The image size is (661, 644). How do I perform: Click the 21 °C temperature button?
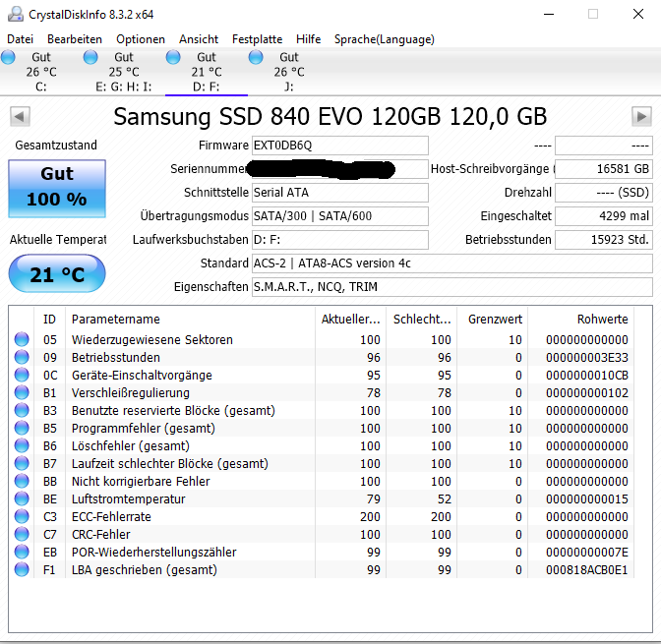(57, 273)
